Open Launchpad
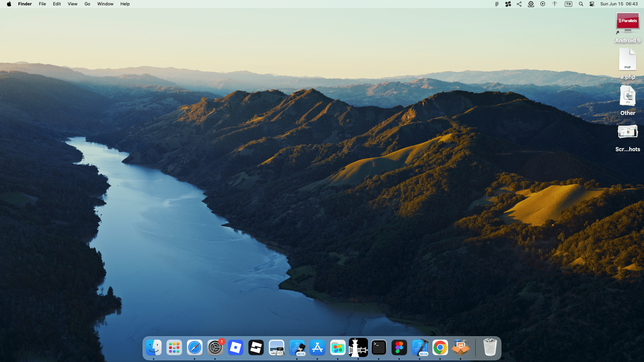 (174, 348)
